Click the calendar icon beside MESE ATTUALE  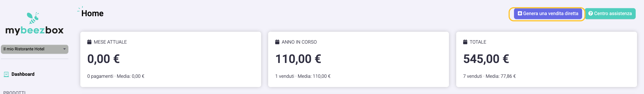pyautogui.click(x=89, y=42)
